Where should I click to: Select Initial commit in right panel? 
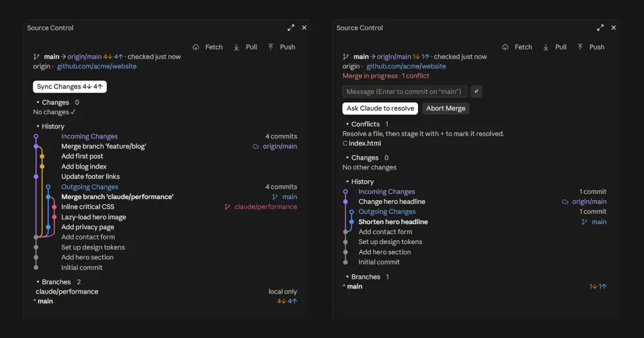pos(379,262)
